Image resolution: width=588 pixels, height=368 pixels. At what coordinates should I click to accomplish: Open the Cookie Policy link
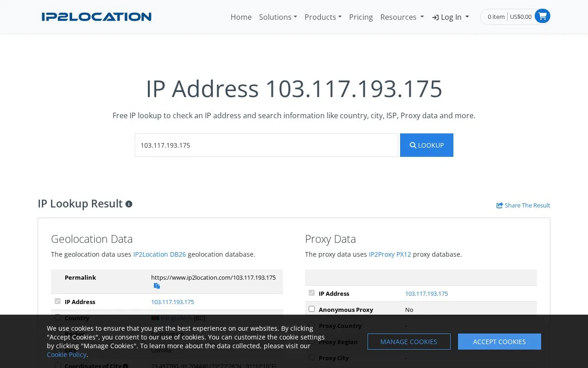[67, 354]
